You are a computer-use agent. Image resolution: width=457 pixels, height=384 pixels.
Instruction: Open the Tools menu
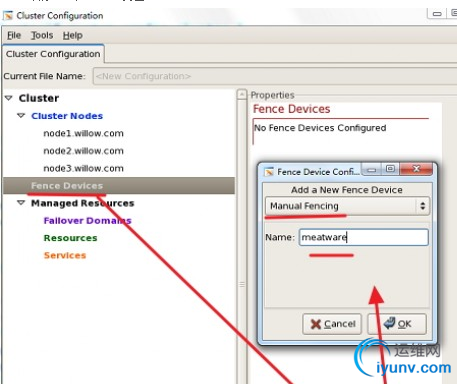point(42,35)
